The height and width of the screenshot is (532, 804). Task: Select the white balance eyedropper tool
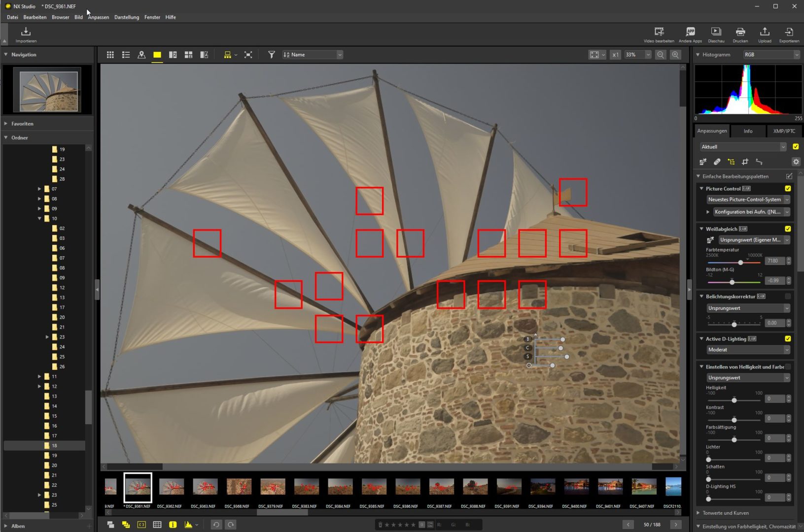[703, 161]
